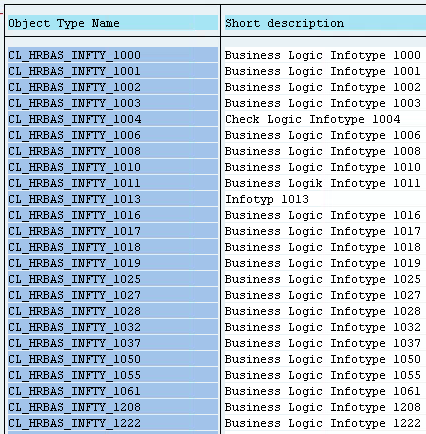Click description Business Logic Infotype 1061

(323, 391)
